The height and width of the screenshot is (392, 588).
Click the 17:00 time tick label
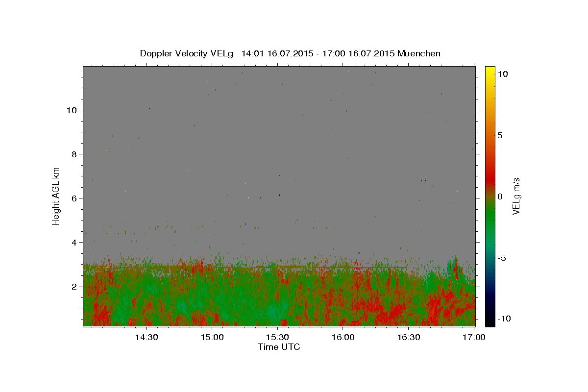click(475, 338)
